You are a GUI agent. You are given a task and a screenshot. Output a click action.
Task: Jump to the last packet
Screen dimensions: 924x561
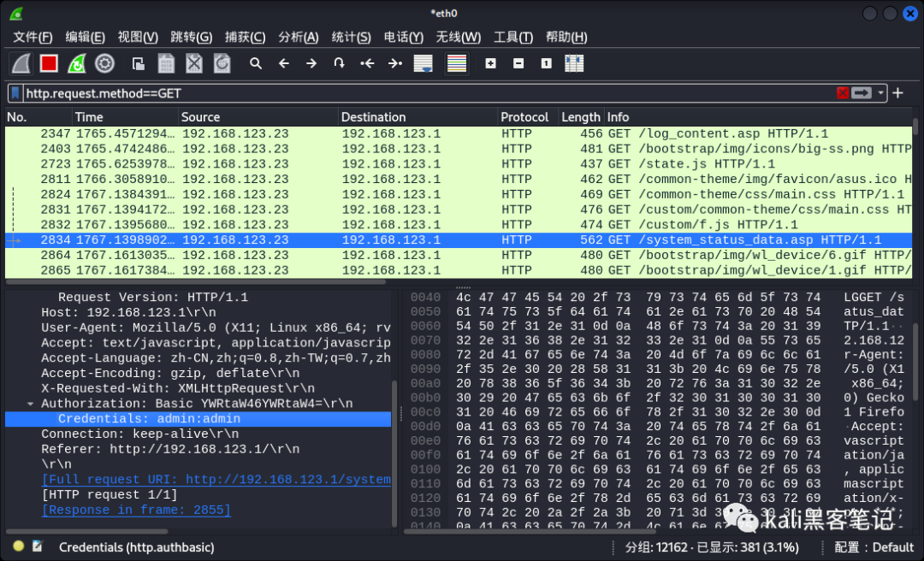click(394, 63)
